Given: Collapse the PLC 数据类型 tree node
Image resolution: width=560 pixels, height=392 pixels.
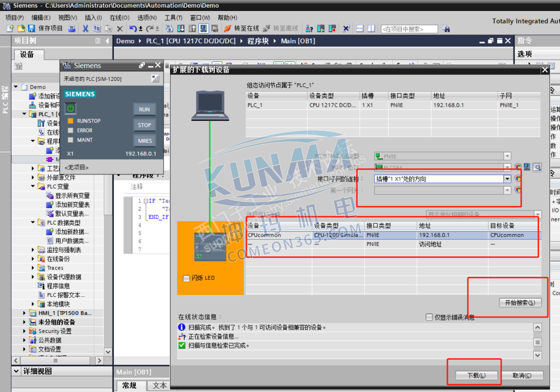Looking at the screenshot, I should pyautogui.click(x=33, y=223).
